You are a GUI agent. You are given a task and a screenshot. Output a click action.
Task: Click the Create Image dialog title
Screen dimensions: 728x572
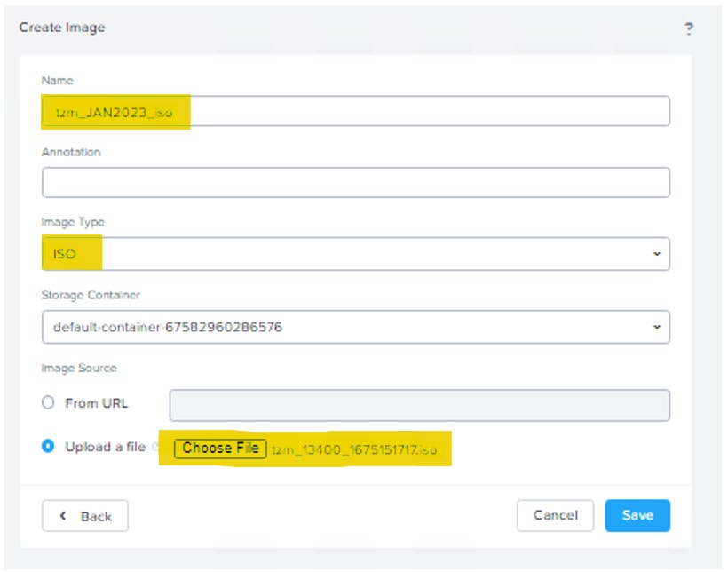pos(62,28)
